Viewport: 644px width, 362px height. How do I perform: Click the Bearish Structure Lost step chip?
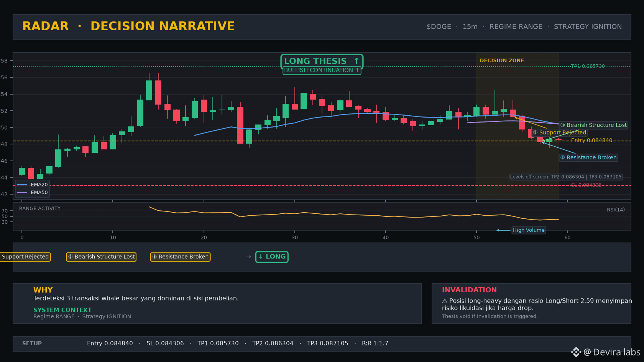(x=101, y=257)
